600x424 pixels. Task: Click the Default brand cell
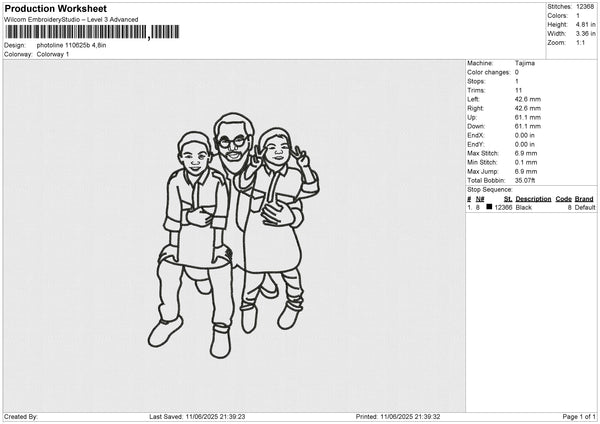[x=585, y=207]
